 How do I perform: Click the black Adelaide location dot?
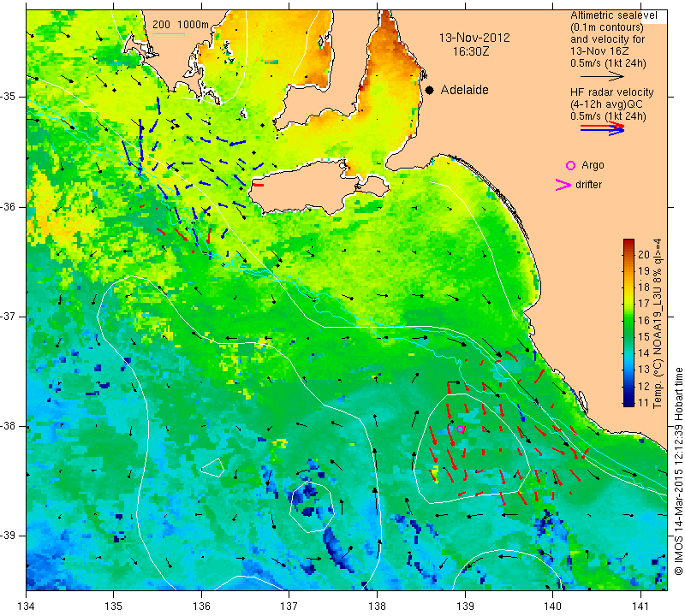tap(430, 90)
